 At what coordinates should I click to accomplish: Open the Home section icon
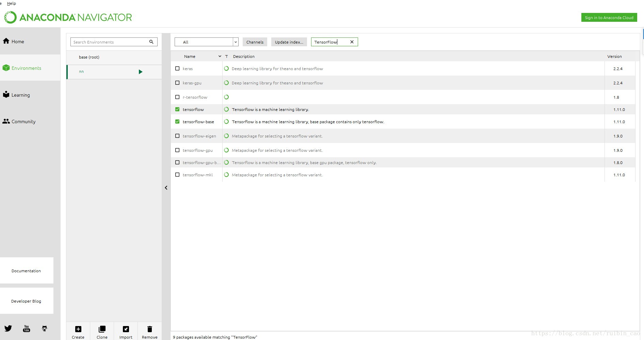(6, 41)
